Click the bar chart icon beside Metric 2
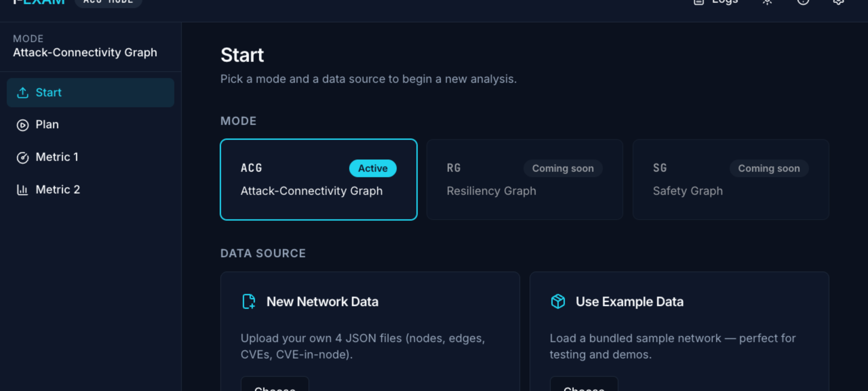868x391 pixels. [23, 190]
